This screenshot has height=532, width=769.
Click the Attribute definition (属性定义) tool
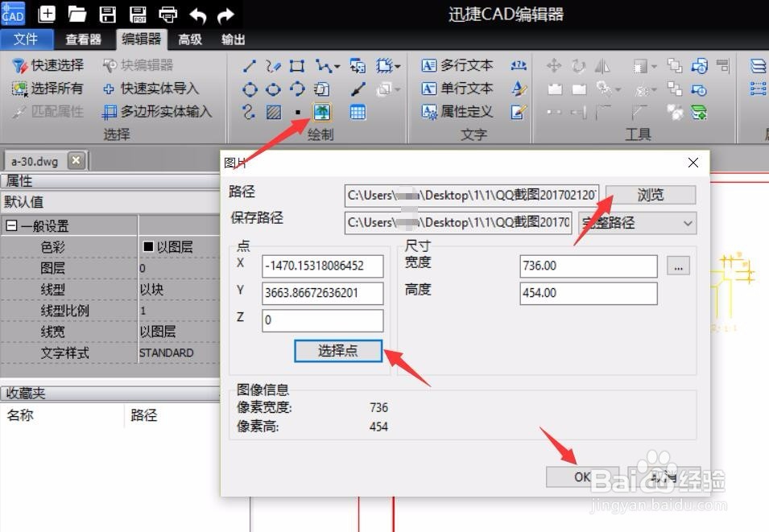457,112
